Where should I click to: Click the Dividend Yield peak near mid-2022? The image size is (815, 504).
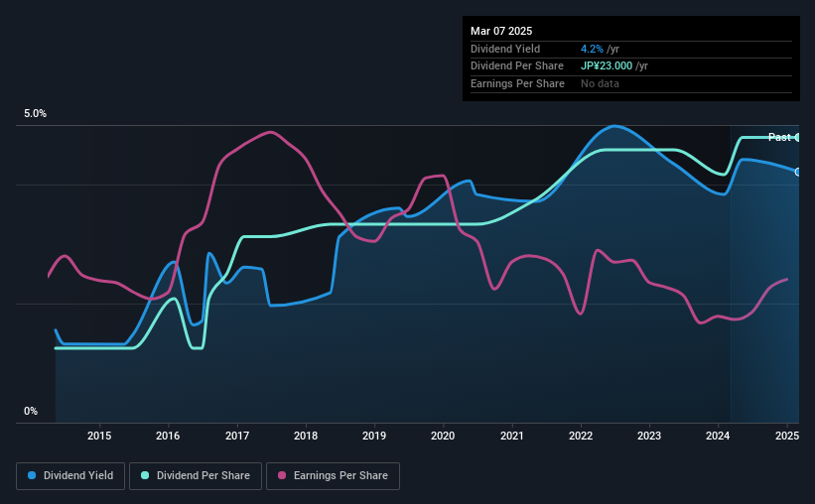pyautogui.click(x=614, y=126)
